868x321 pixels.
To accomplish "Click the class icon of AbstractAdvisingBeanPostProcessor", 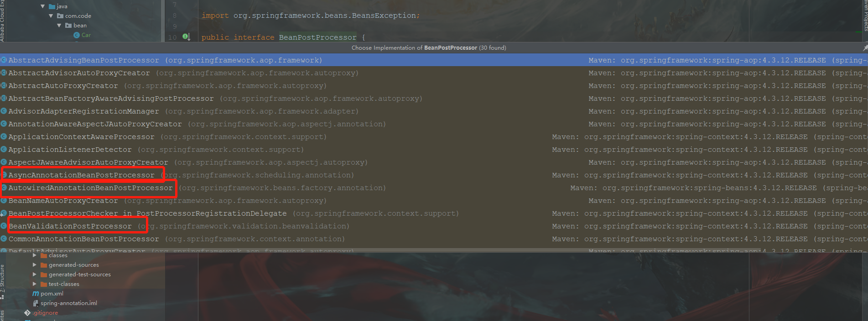I will click(x=4, y=60).
